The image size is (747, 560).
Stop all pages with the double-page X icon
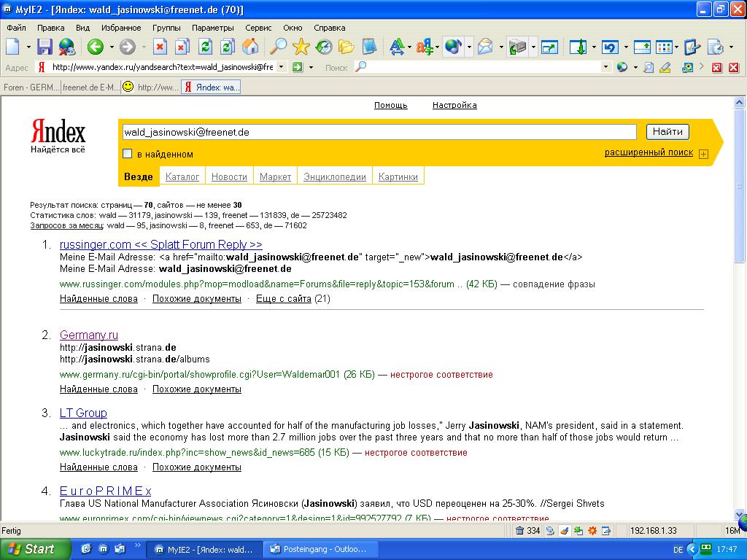(182, 47)
